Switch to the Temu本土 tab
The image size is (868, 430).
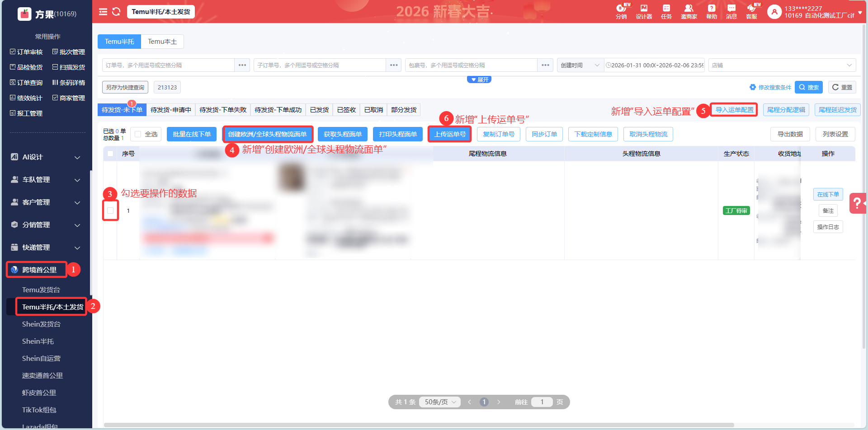tap(162, 42)
